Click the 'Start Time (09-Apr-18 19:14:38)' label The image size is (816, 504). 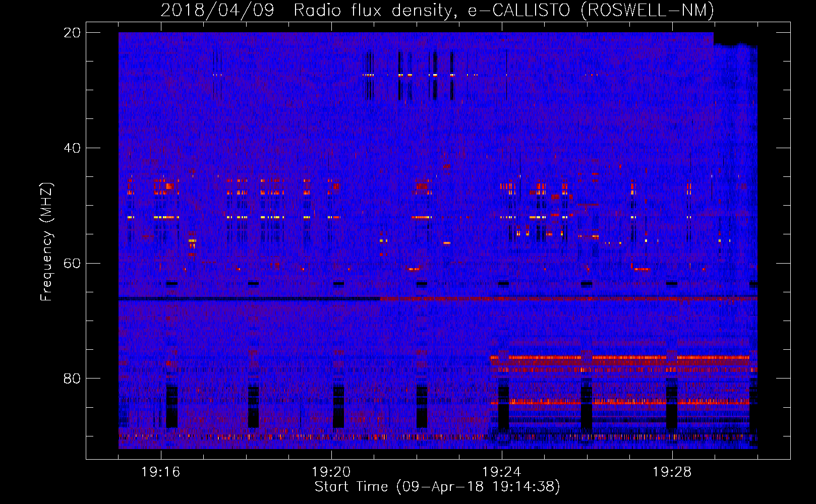437,487
